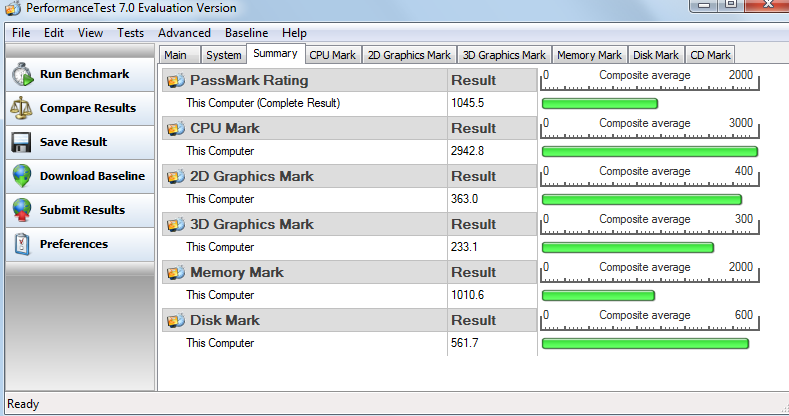The height and width of the screenshot is (416, 789).
Task: Open the Help menu
Action: click(294, 33)
